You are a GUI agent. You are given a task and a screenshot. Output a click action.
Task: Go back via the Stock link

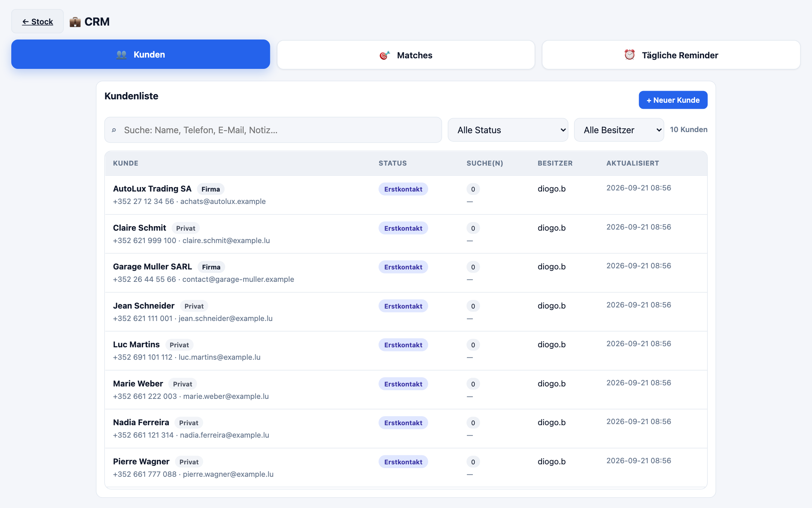[x=38, y=21]
